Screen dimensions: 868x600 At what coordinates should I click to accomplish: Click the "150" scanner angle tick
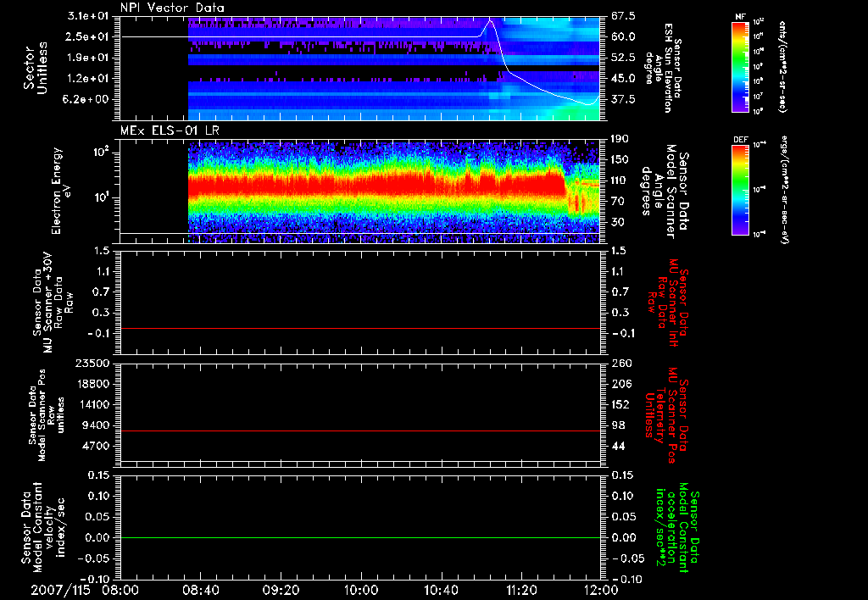coord(620,160)
